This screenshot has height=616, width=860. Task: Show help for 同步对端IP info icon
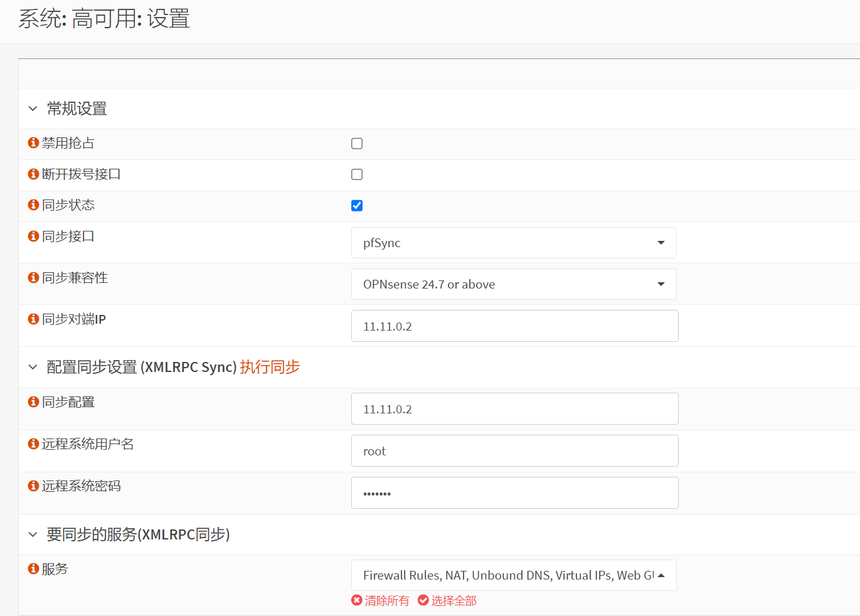33,319
